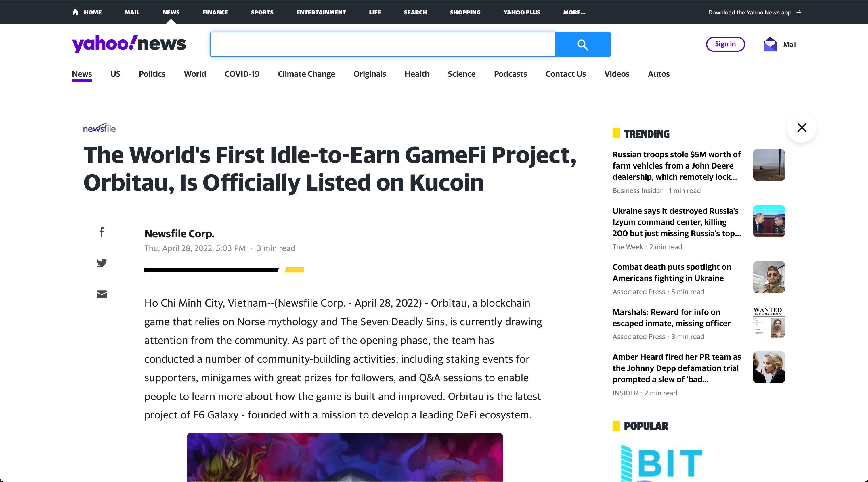Share article on Facebook
This screenshot has width=868, height=482.
tap(102, 232)
